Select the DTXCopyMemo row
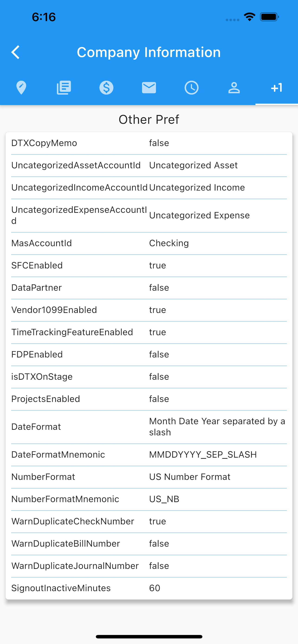Screen dimensions: 298x644 click(x=149, y=143)
